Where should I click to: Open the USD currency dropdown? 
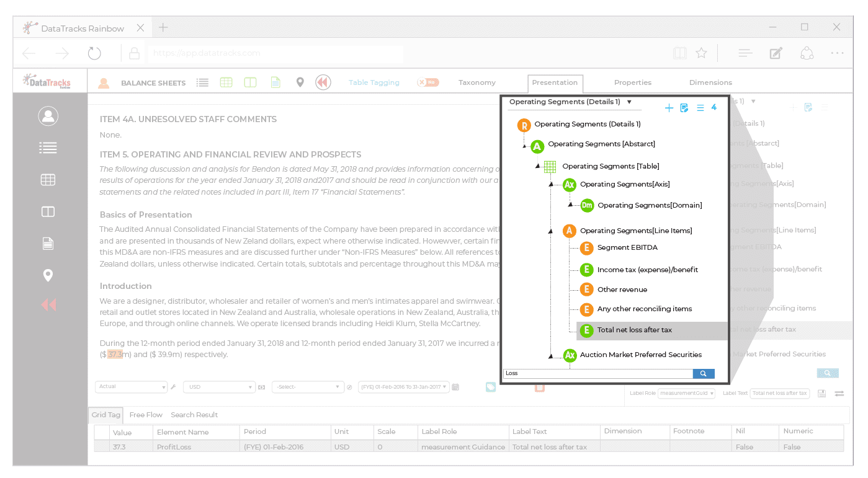pos(220,387)
